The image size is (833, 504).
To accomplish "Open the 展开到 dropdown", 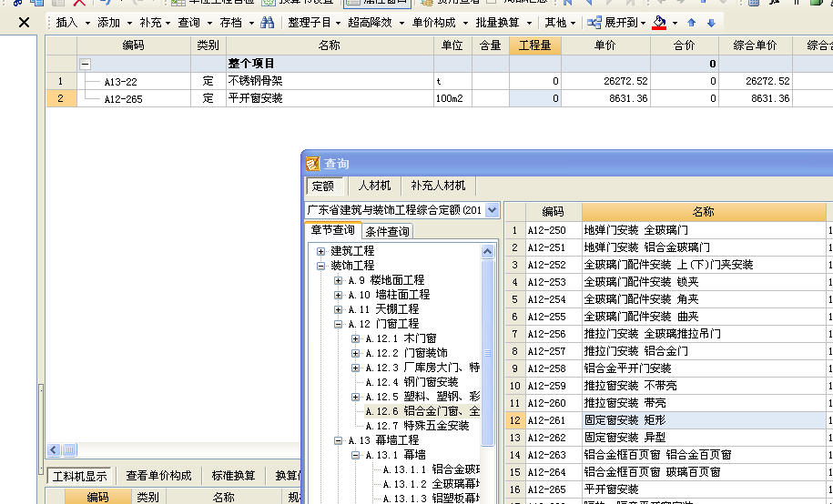I will [x=644, y=23].
